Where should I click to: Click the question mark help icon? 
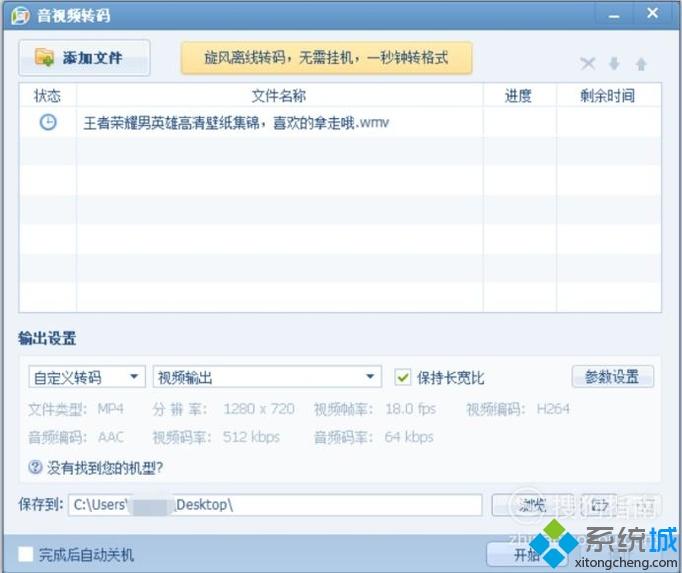pos(35,467)
